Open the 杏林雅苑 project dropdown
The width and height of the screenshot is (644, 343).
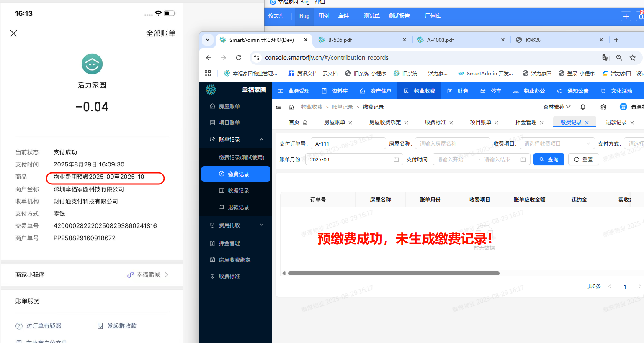coord(557,107)
